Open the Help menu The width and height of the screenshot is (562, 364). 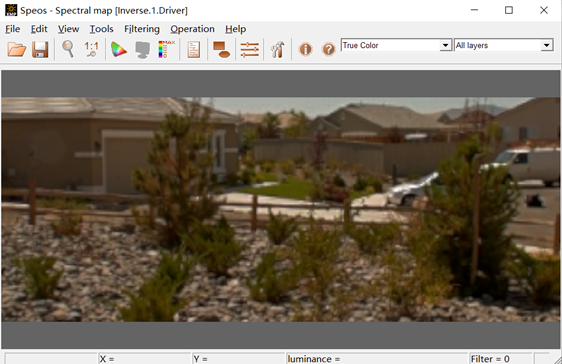tap(235, 29)
